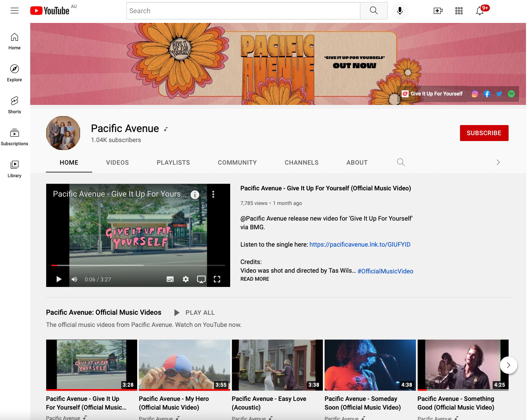Open the banner Instagram icon

(475, 94)
